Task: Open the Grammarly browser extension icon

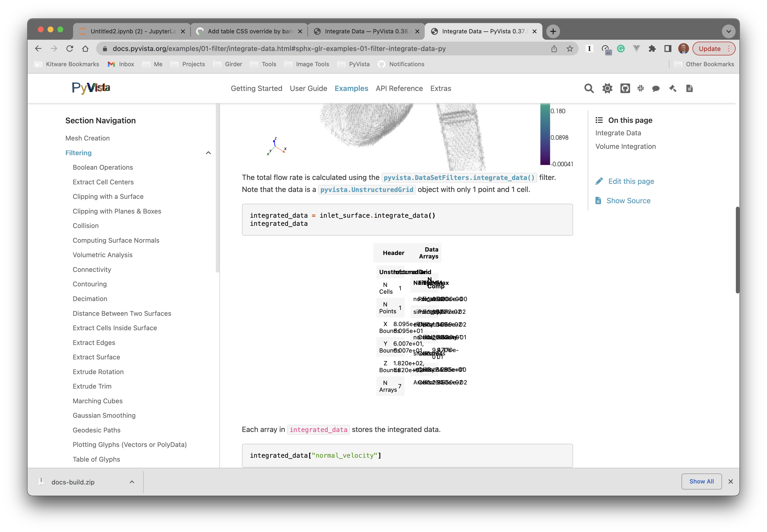Action: pyautogui.click(x=621, y=48)
